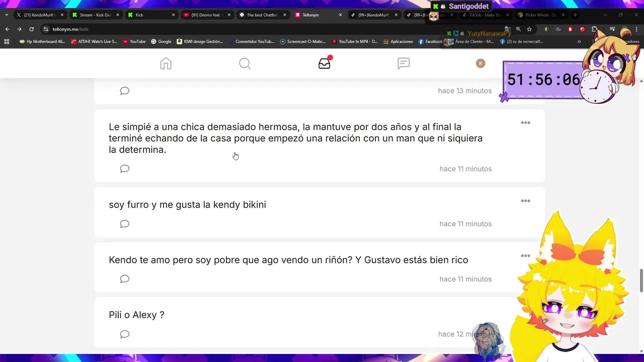This screenshot has height=362, width=644.
Task: Expand the hidden bookmarks overflow chevron
Action: pos(579,42)
